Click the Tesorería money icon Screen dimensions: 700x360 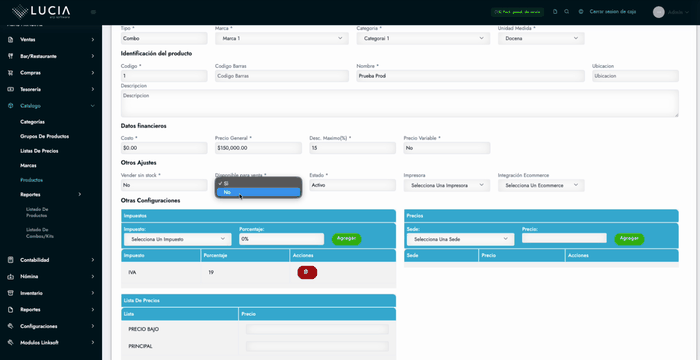(11, 89)
